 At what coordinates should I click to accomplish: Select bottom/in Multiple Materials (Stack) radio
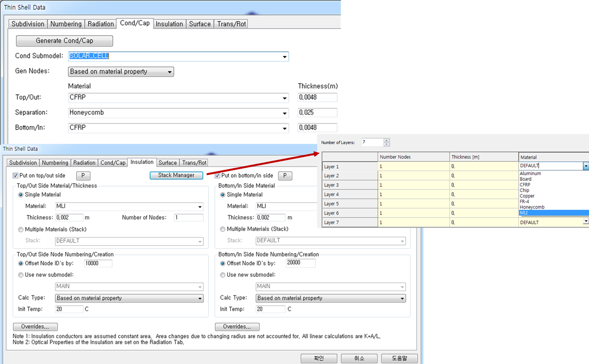223,229
